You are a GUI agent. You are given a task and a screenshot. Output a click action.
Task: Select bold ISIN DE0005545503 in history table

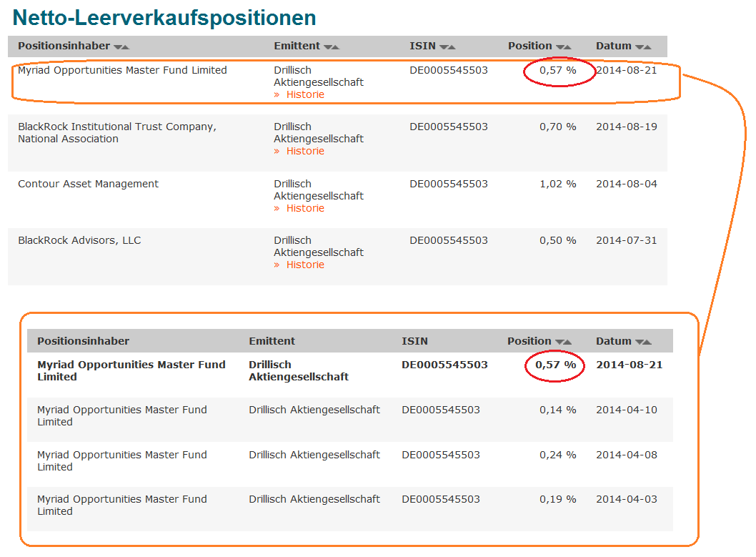445,365
